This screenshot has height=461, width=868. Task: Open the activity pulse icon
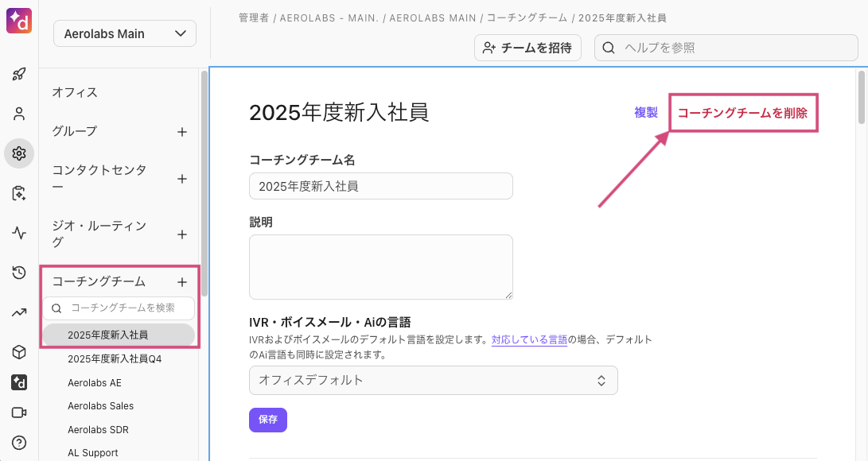click(19, 233)
